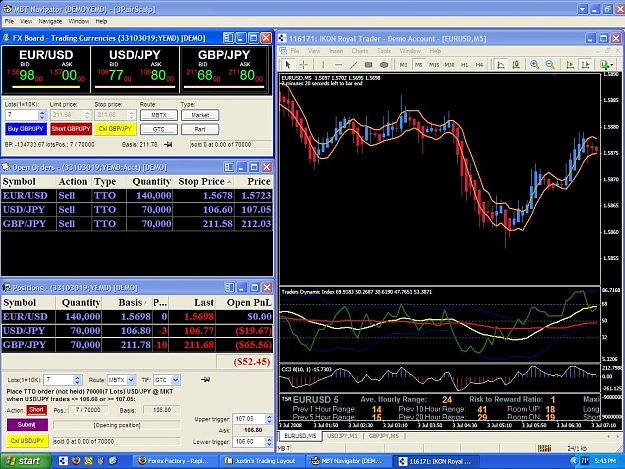Click the pin icon in FX Board panel
This screenshot has height=469, width=625.
pos(168,145)
